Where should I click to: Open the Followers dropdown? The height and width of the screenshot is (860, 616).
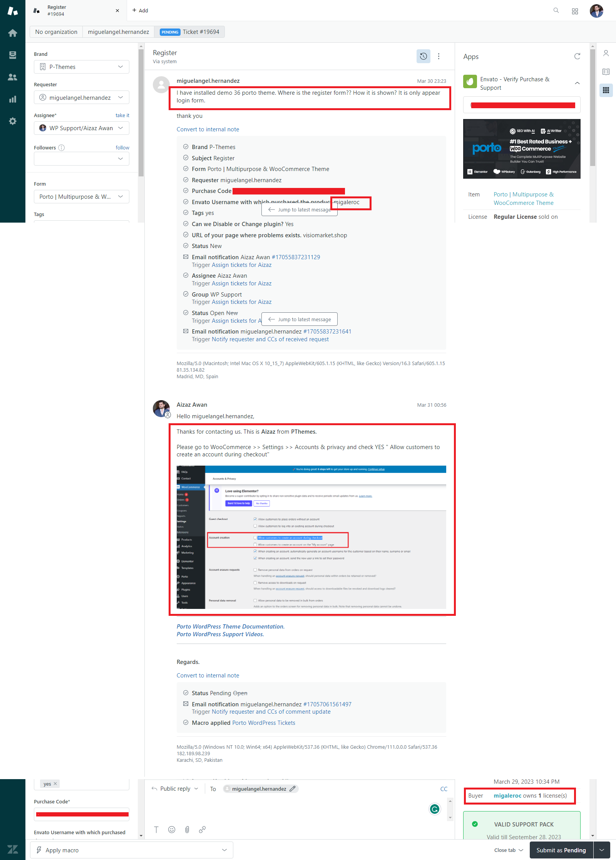pos(82,159)
